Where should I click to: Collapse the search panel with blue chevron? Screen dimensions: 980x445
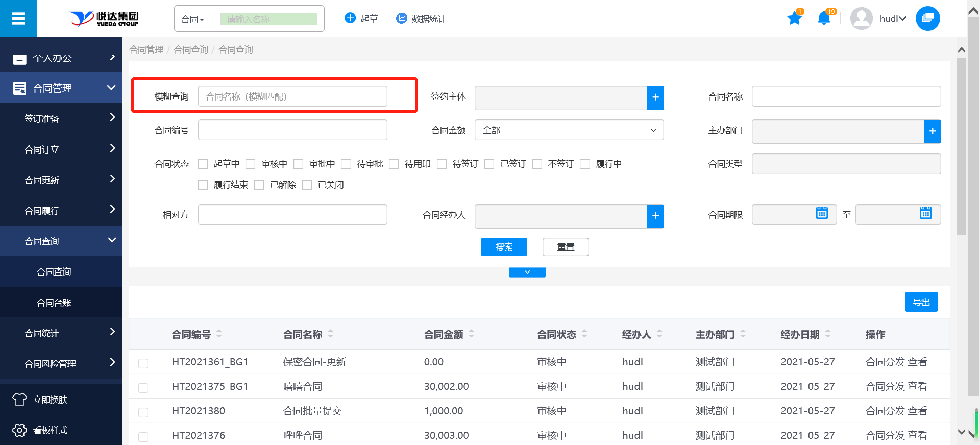[x=527, y=273]
